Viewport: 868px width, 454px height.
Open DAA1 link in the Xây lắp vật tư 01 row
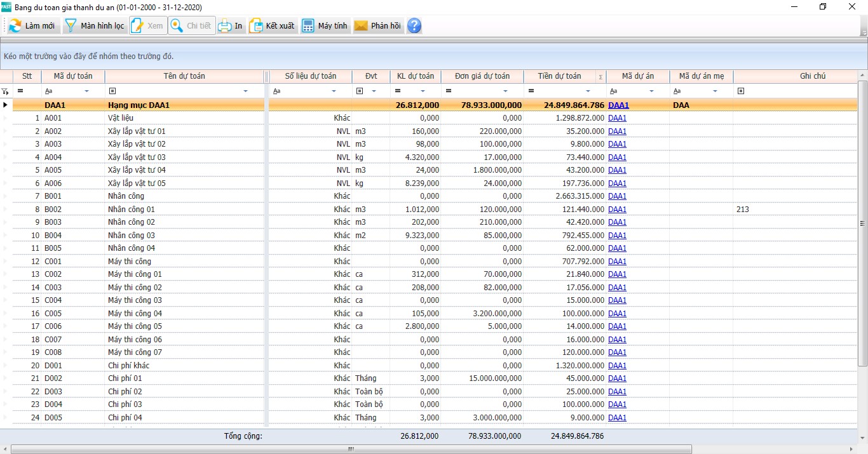(x=617, y=131)
